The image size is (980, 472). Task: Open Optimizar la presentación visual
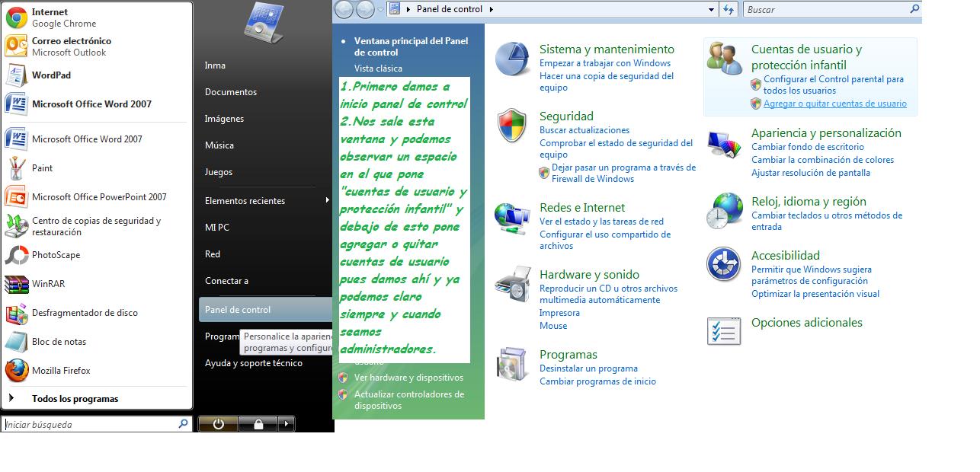point(815,294)
